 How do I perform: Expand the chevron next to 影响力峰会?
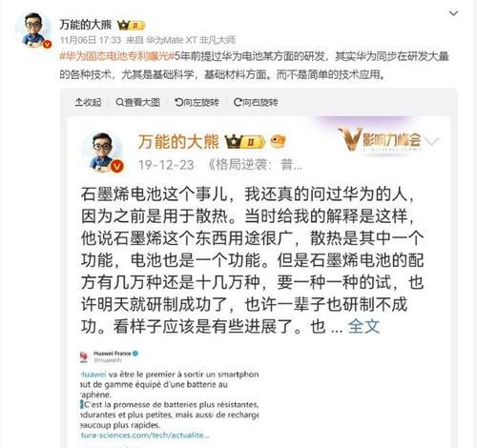pyautogui.click(x=432, y=141)
